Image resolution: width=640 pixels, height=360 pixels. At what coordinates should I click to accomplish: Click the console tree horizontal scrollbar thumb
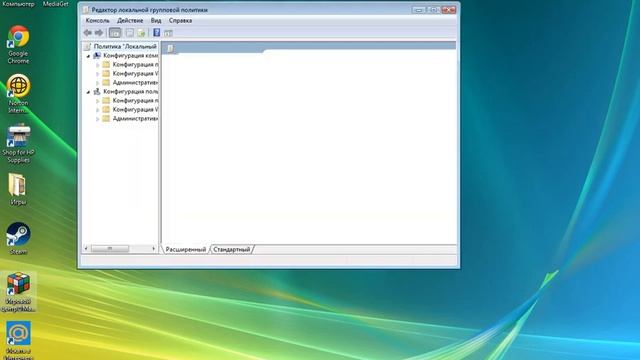coord(110,248)
